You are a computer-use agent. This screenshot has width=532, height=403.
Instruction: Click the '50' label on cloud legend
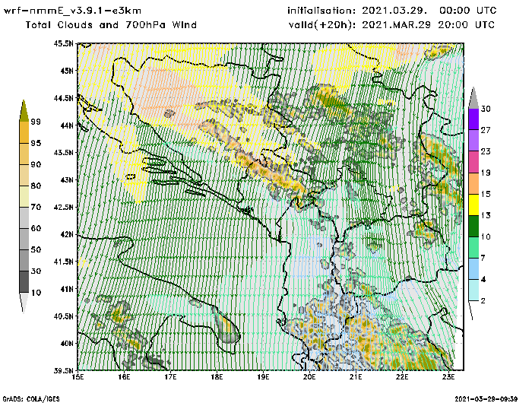click(36, 250)
